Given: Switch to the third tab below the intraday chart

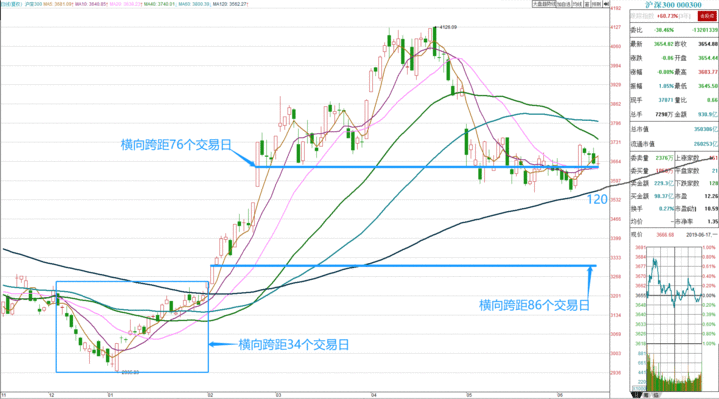Looking at the screenshot, I should point(656,394).
